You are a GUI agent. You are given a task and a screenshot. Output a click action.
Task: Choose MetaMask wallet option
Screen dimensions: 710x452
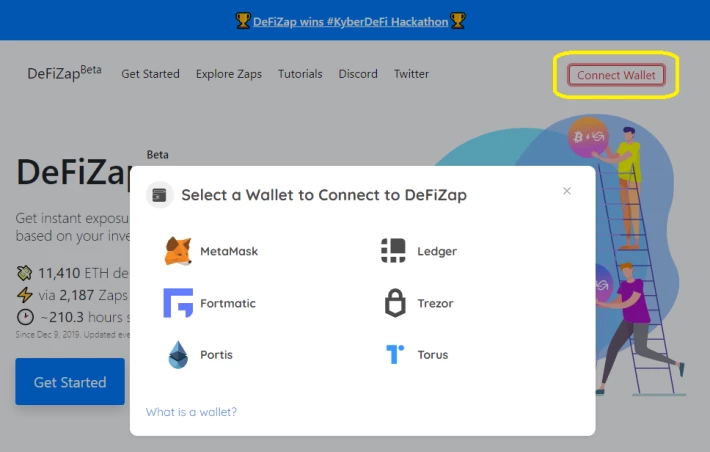[211, 251]
